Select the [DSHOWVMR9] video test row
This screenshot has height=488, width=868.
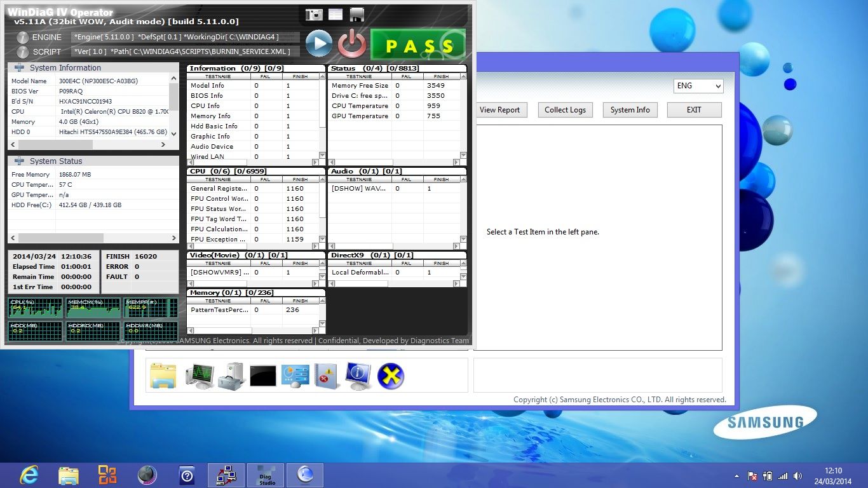tap(253, 272)
